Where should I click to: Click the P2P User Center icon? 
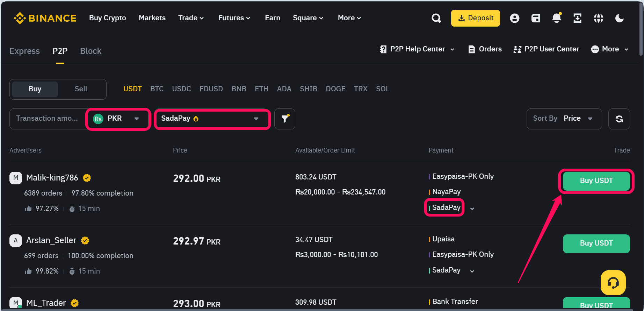[x=518, y=49]
